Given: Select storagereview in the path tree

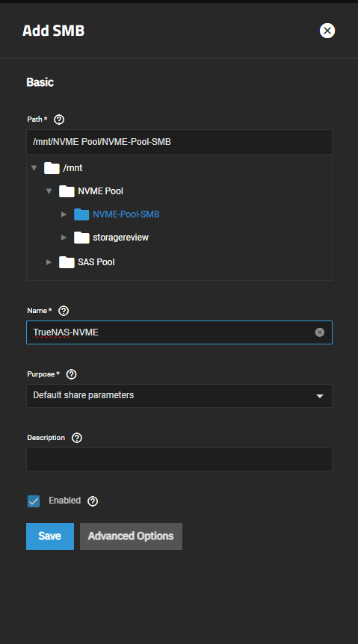Looking at the screenshot, I should (x=120, y=238).
